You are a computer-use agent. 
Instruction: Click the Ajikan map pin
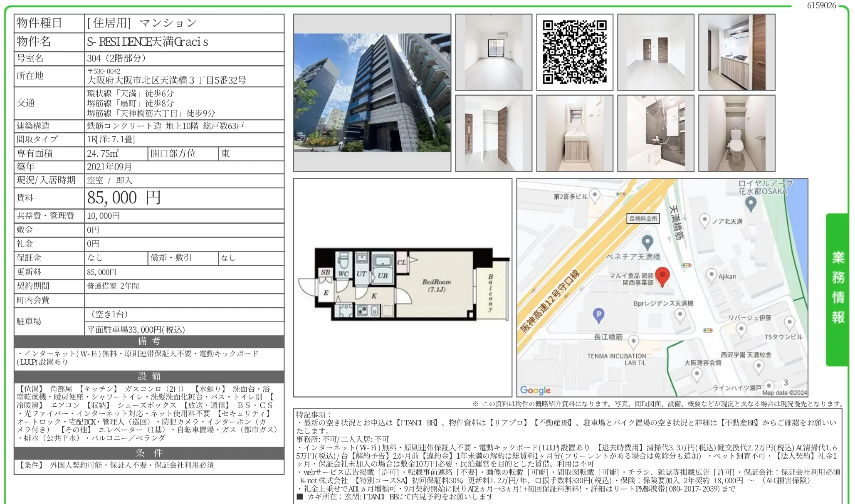[712, 276]
